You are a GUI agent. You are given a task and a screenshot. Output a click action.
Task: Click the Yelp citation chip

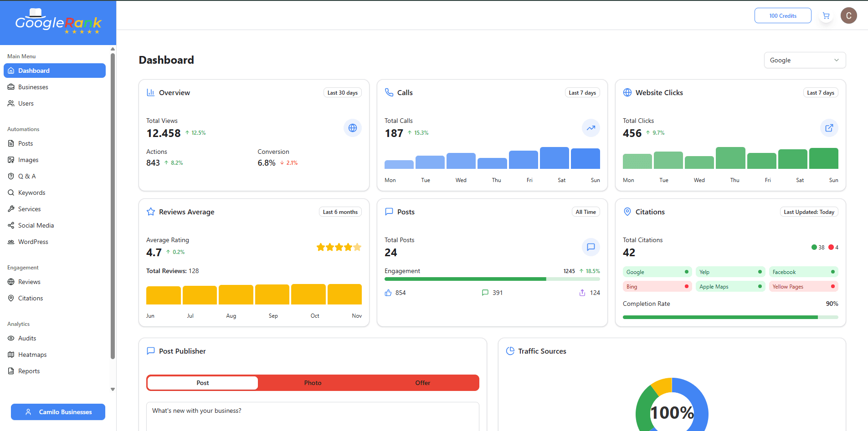730,272
